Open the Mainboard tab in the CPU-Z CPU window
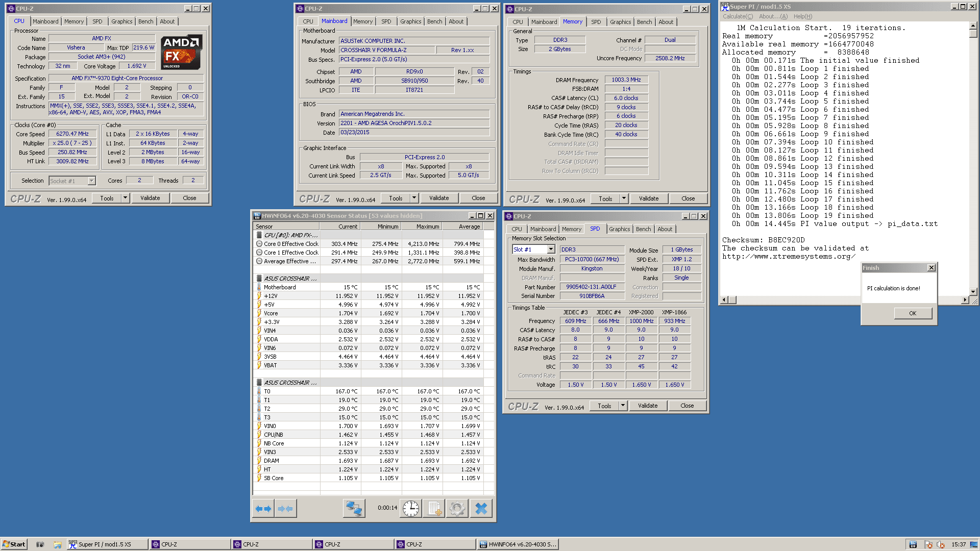 [x=45, y=21]
